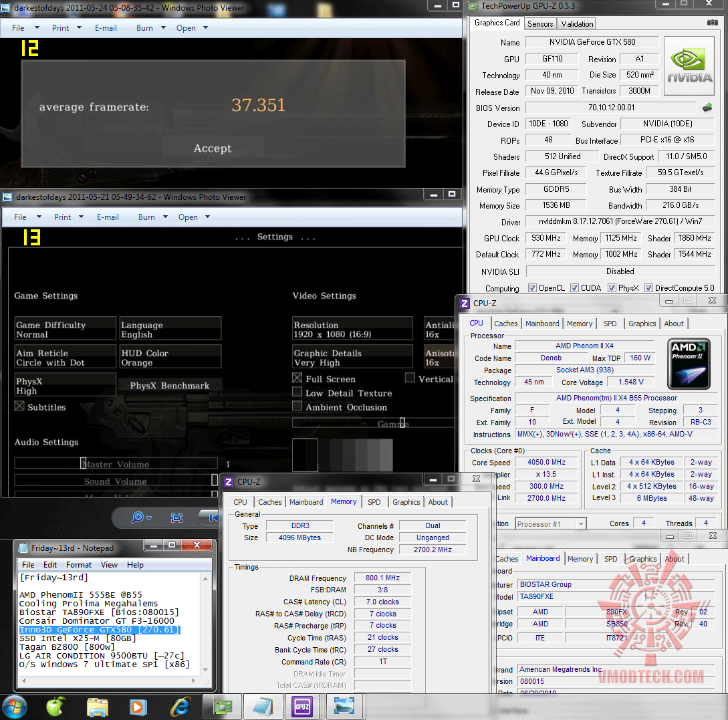Image resolution: width=728 pixels, height=720 pixels.
Task: Expand File menu arrow in 2011-05-24 viewer
Action: pos(37,28)
